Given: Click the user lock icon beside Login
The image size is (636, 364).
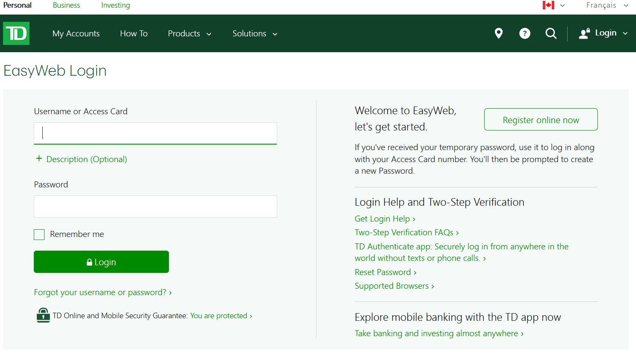Looking at the screenshot, I should [x=585, y=33].
